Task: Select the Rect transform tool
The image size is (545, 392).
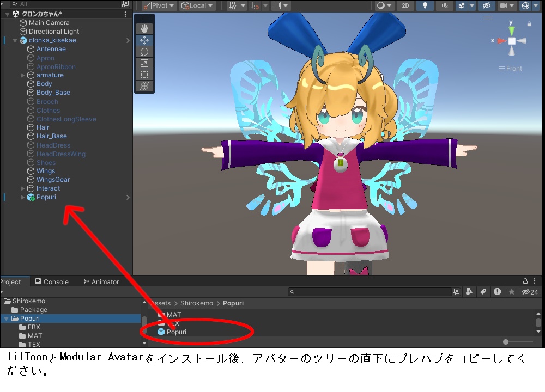Action: coord(144,75)
